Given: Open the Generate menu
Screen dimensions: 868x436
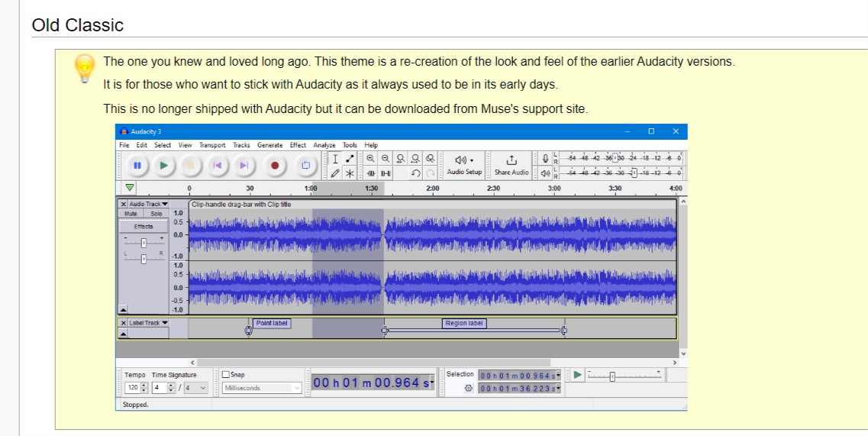Looking at the screenshot, I should [270, 145].
